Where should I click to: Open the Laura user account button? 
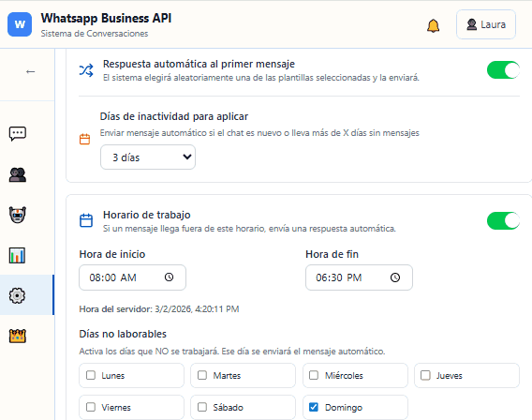(x=486, y=24)
